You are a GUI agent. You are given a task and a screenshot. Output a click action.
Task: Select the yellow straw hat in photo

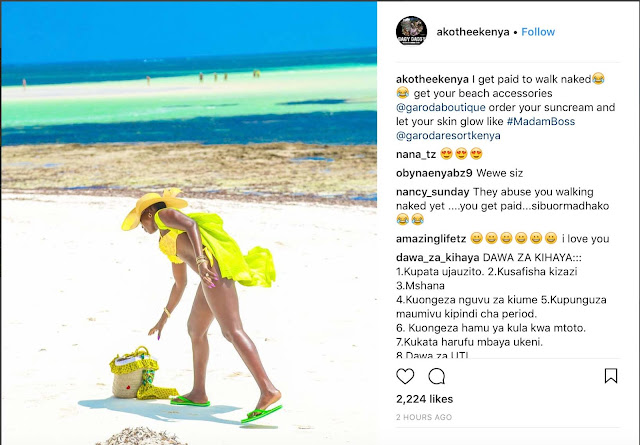pos(153,208)
